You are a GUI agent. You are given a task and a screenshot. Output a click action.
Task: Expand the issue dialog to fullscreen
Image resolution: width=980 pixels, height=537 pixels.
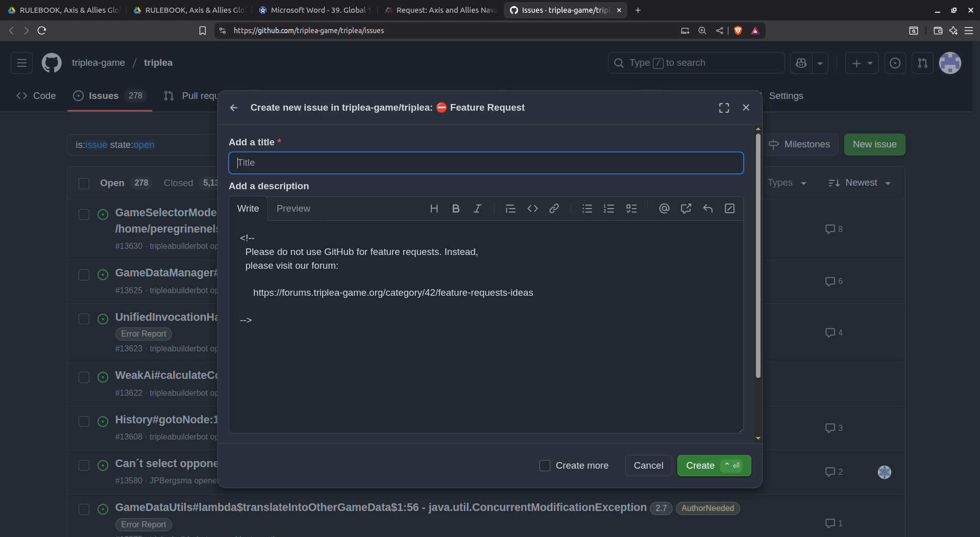724,108
